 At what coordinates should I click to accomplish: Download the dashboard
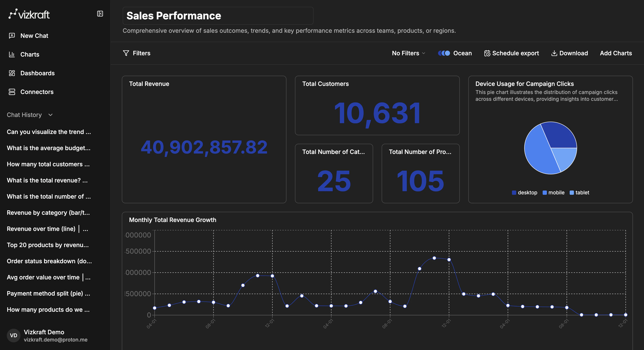569,53
